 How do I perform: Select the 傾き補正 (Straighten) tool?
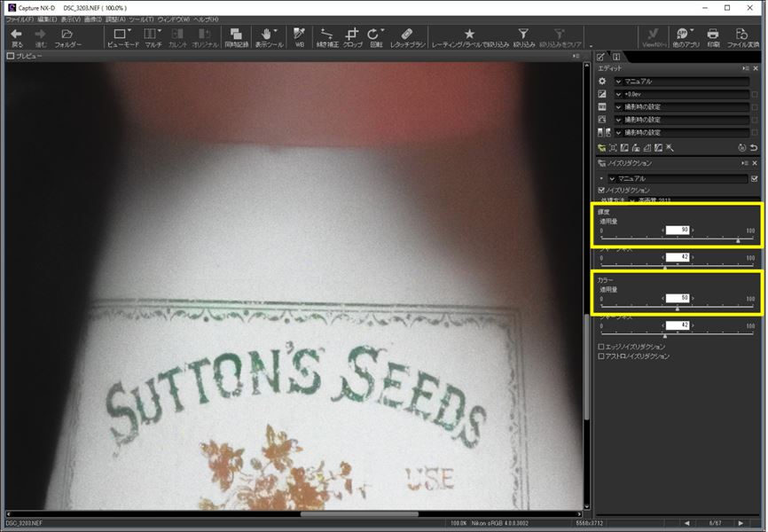click(326, 34)
